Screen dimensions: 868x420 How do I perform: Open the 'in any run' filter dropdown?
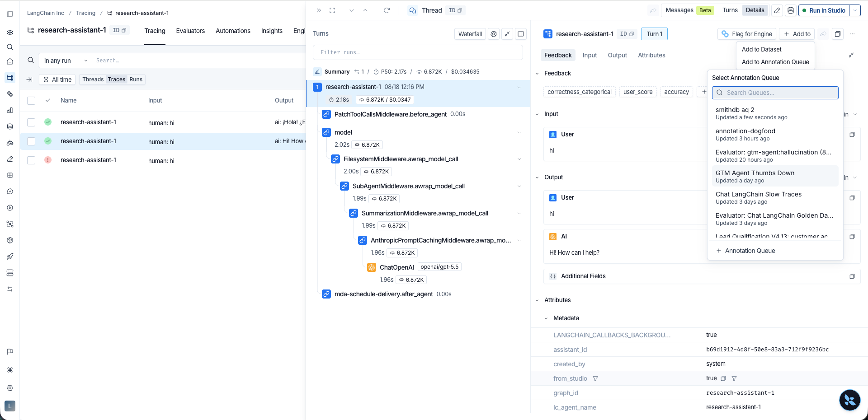[66, 61]
